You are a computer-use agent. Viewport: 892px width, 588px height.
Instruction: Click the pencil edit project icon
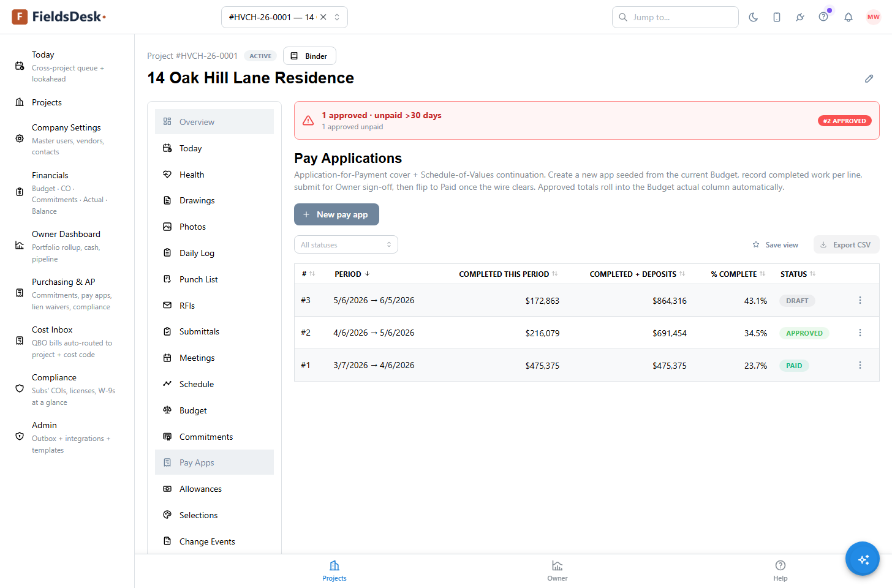[869, 78]
